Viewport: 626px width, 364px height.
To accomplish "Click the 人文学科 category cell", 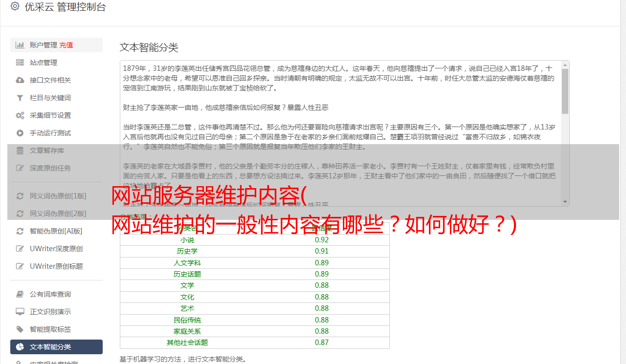I will point(187,263).
